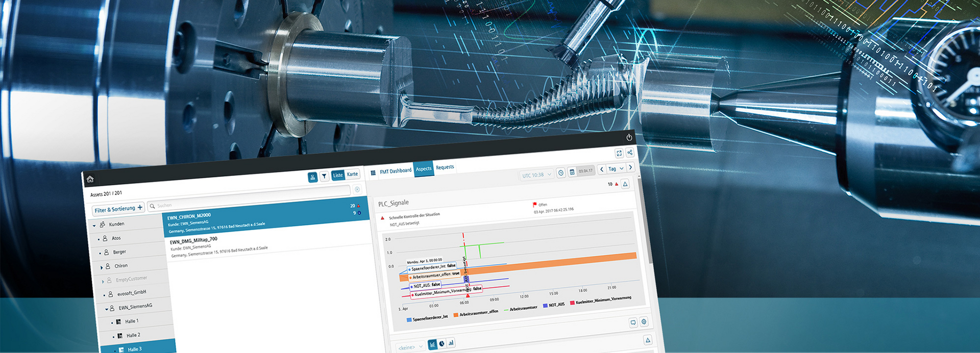Click the home icon in dark header

[90, 179]
